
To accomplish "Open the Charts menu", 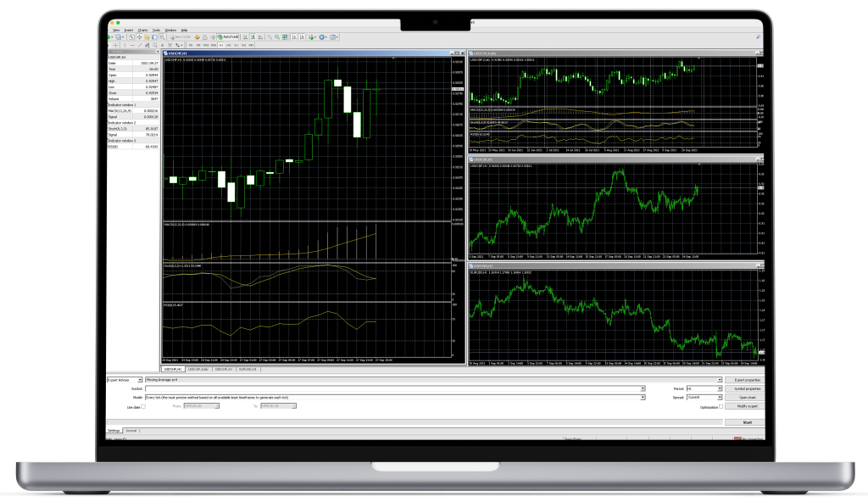I will pos(142,30).
